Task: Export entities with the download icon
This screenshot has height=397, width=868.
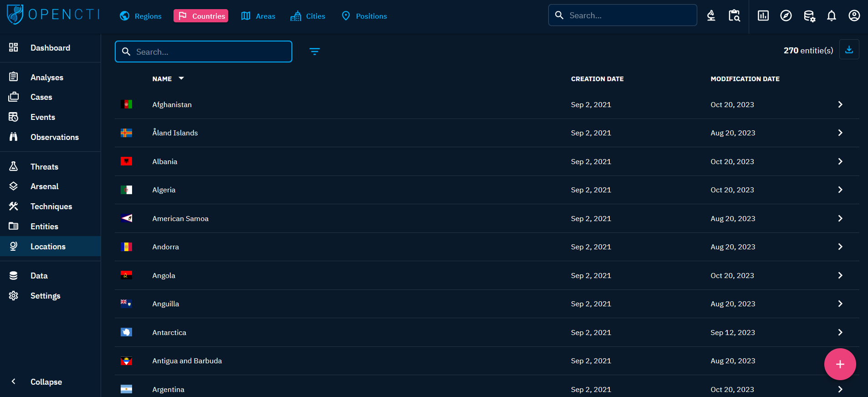Action: (849, 50)
